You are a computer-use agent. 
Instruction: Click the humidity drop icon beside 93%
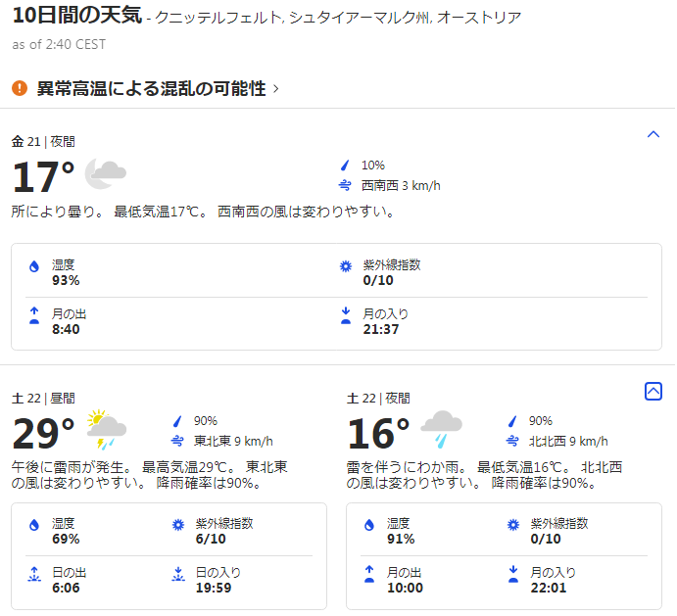coord(34,266)
